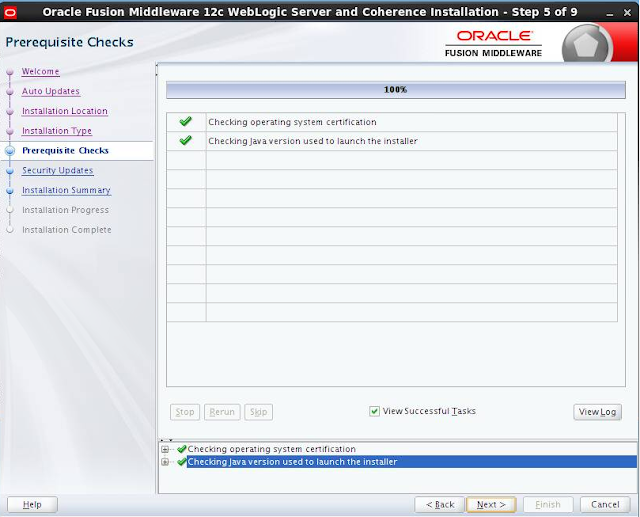640x517 pixels.
Task: Select 'Checking operating system certification' in the tree
Action: 271,449
